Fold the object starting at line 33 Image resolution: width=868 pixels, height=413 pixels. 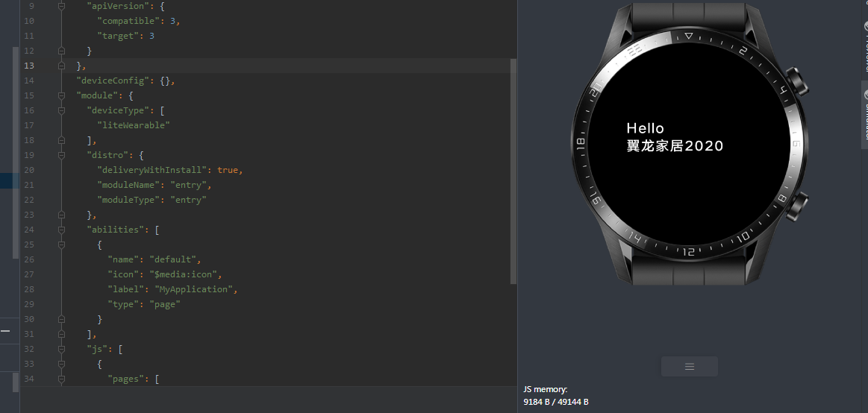(x=61, y=365)
